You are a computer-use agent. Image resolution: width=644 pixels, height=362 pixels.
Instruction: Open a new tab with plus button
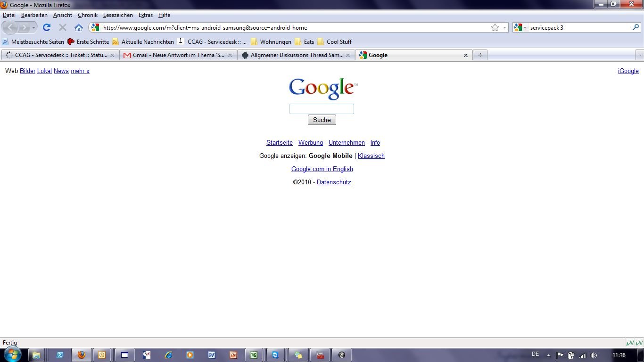480,55
